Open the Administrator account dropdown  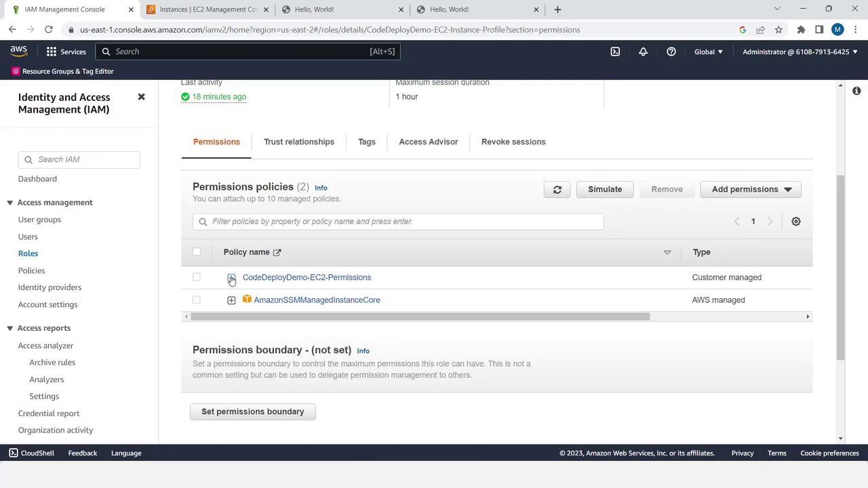pos(800,52)
